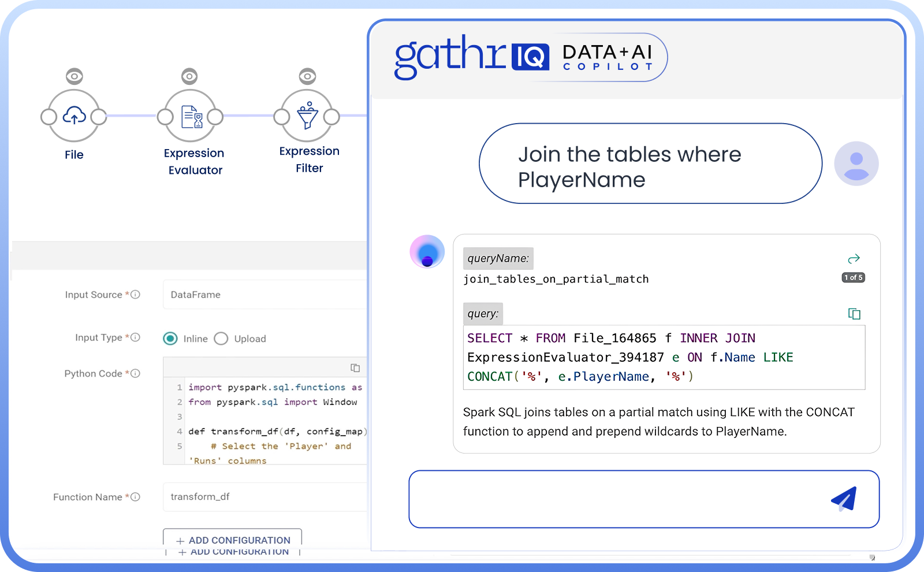Send the message with paper plane icon
Screen dimensions: 924x572
click(844, 499)
